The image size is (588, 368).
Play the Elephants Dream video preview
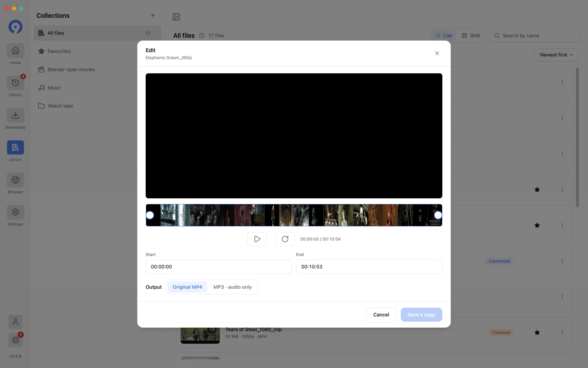pyautogui.click(x=257, y=239)
